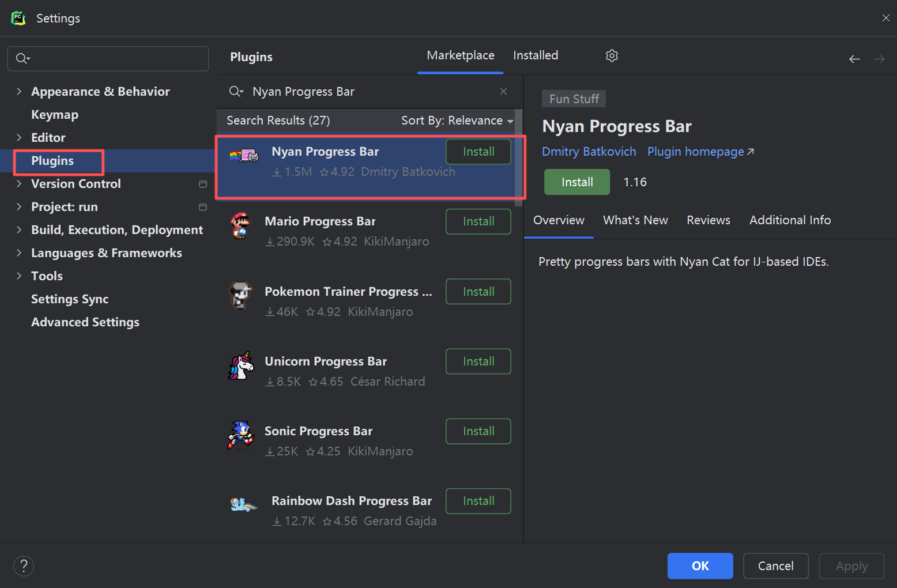897x588 pixels.
Task: Open the Plugin homepage link
Action: point(700,152)
